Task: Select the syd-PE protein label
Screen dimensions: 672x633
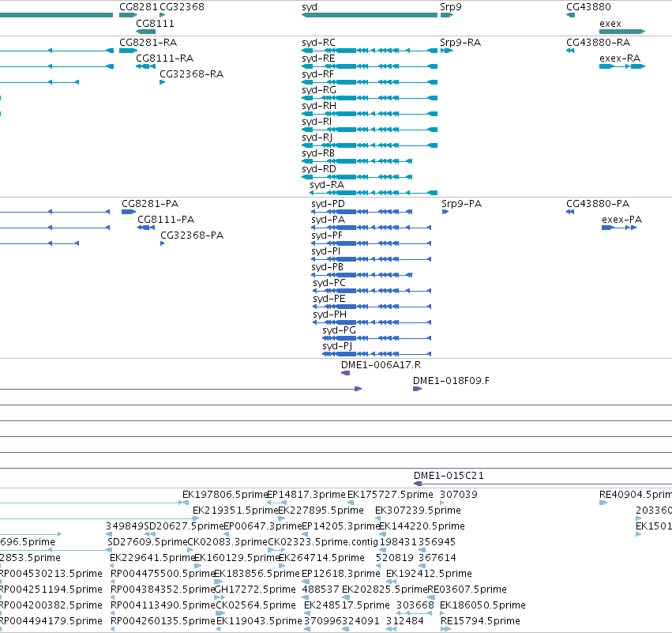Action: [329, 299]
